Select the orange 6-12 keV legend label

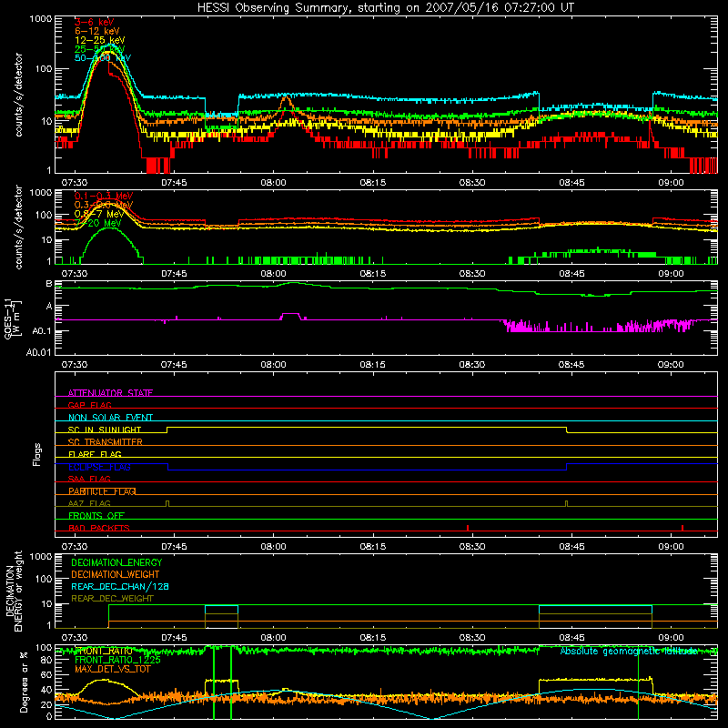click(x=96, y=31)
